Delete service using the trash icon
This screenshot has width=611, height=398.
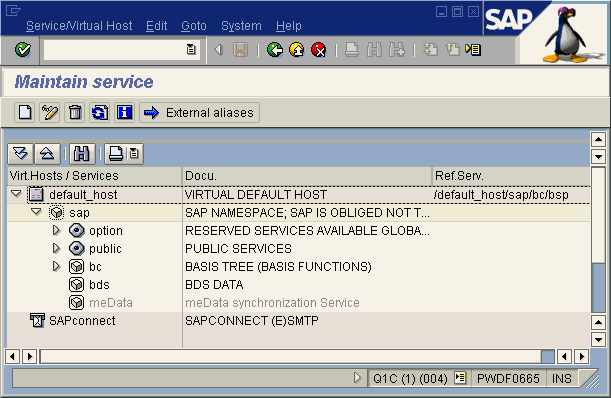tap(75, 113)
